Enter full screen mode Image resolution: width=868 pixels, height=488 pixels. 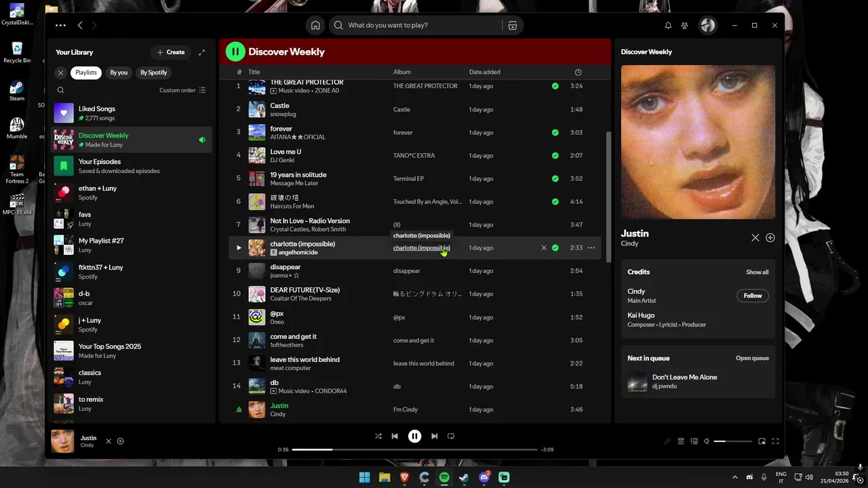pyautogui.click(x=775, y=441)
